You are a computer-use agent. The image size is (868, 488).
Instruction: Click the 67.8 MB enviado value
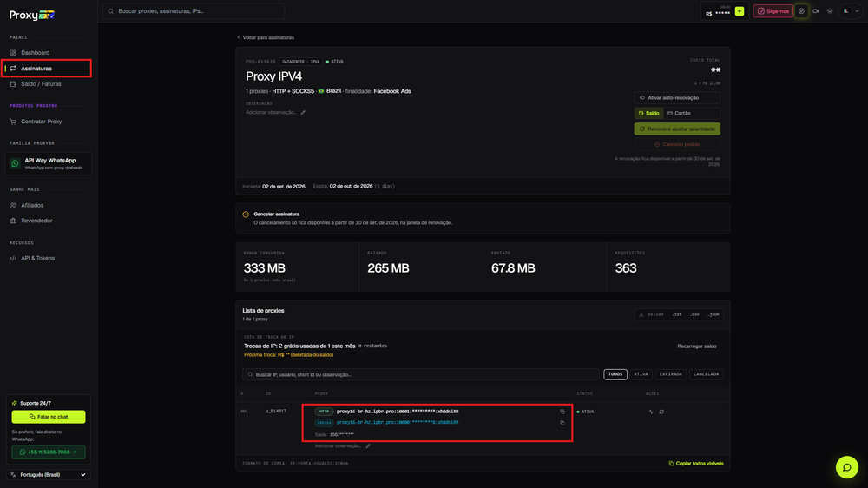pos(513,268)
